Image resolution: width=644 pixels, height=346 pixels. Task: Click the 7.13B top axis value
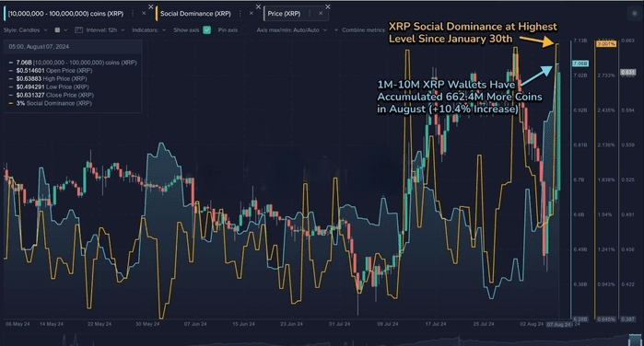[580, 40]
